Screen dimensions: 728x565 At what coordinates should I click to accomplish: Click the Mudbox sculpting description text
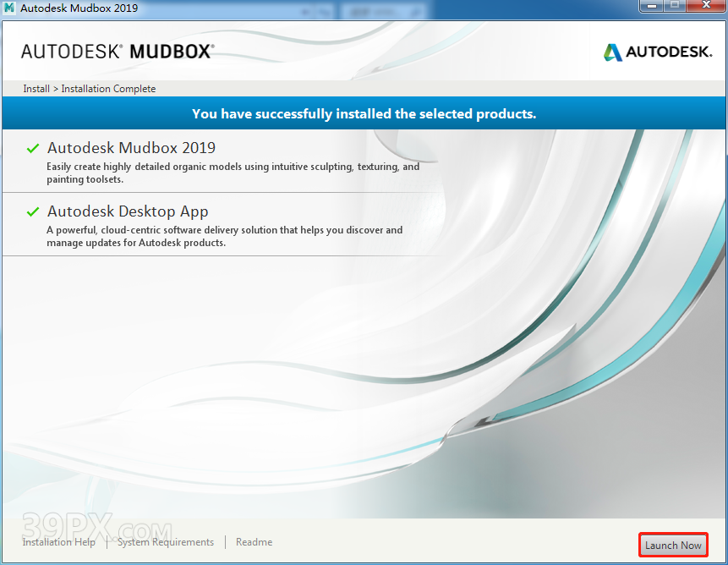(x=233, y=173)
